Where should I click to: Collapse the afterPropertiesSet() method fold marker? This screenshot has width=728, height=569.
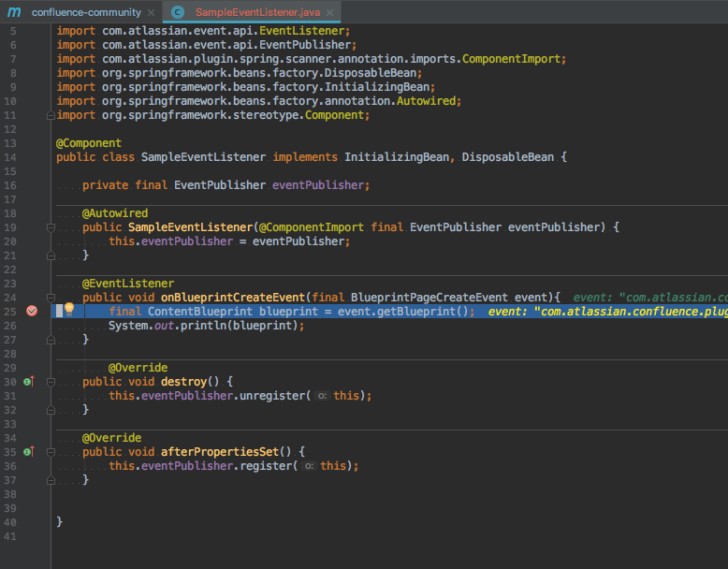point(51,452)
